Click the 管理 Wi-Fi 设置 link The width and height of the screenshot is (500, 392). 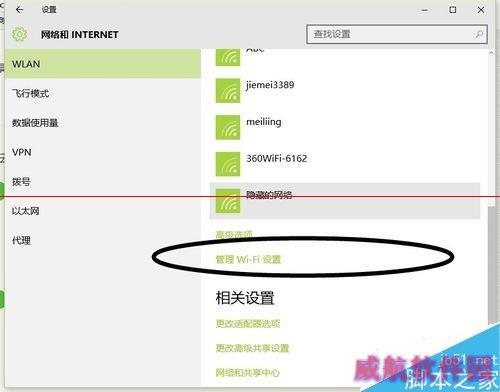coord(248,259)
